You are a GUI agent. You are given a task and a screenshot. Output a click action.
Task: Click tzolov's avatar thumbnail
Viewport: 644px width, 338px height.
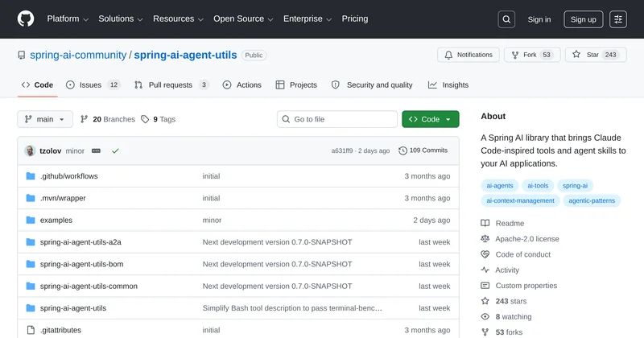[30, 150]
